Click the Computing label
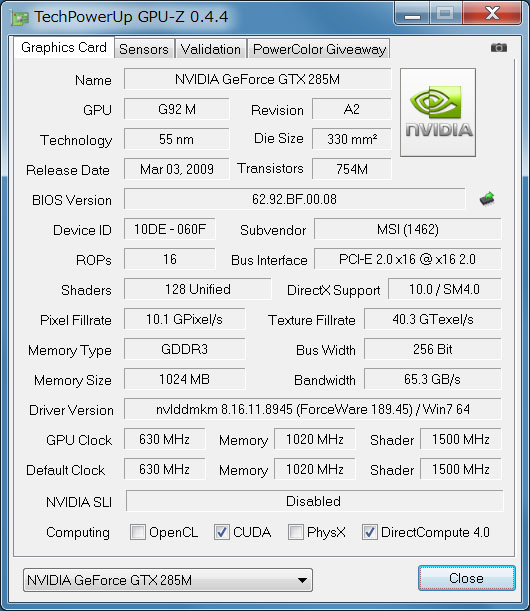 (78, 533)
